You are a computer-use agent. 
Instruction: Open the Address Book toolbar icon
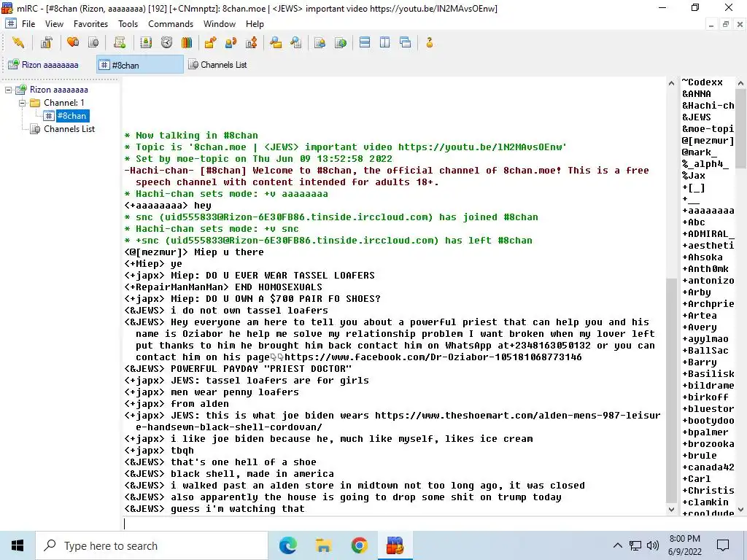(x=146, y=43)
